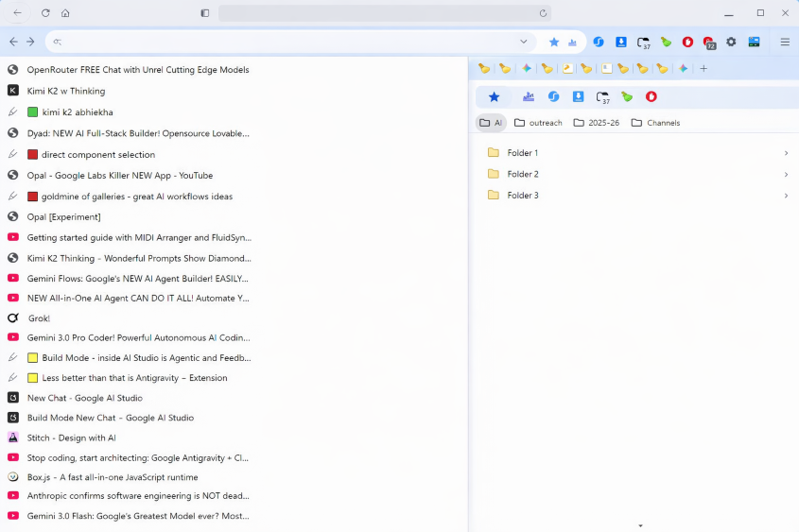Open Stitch - Design with AI bookmark
Screen dimensions: 799x532
71,438
